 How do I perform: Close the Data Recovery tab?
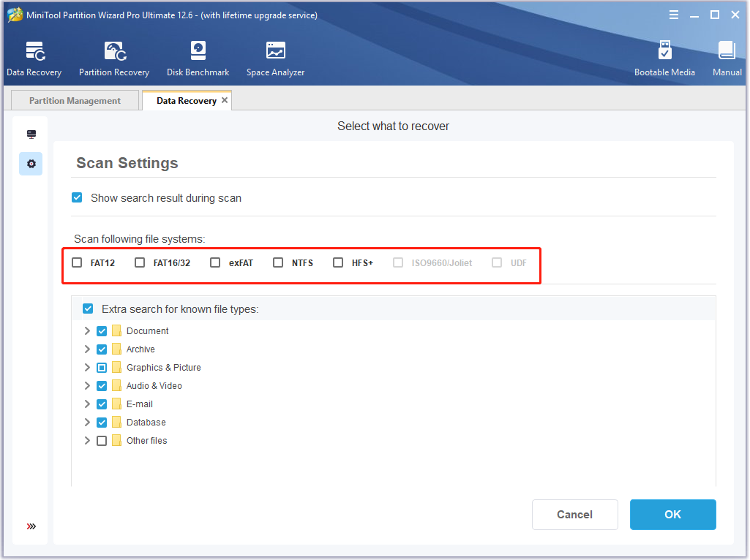(225, 100)
